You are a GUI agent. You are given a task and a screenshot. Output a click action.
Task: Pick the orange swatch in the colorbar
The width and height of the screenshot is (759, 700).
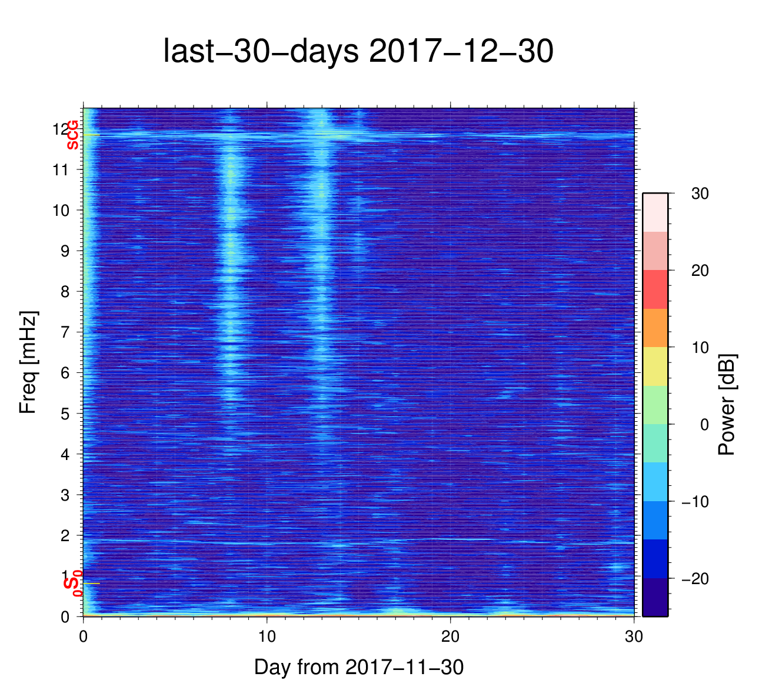click(x=655, y=328)
